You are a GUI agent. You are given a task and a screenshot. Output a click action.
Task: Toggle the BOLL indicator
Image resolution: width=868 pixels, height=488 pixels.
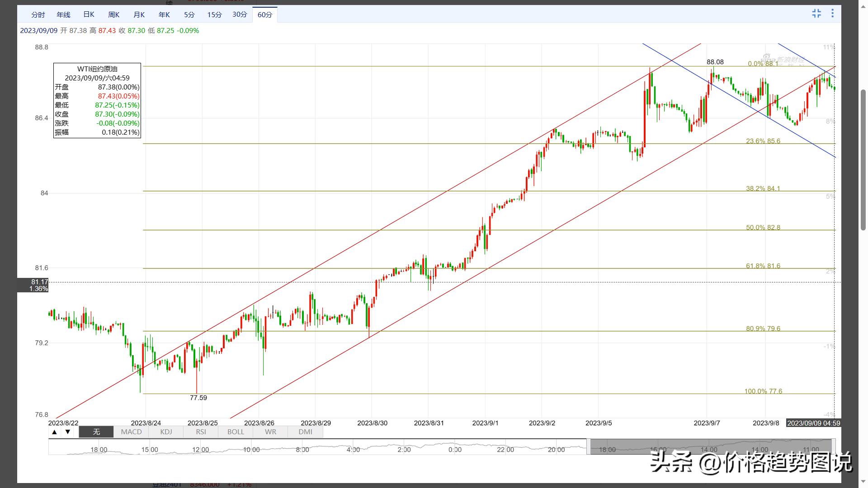click(x=236, y=432)
